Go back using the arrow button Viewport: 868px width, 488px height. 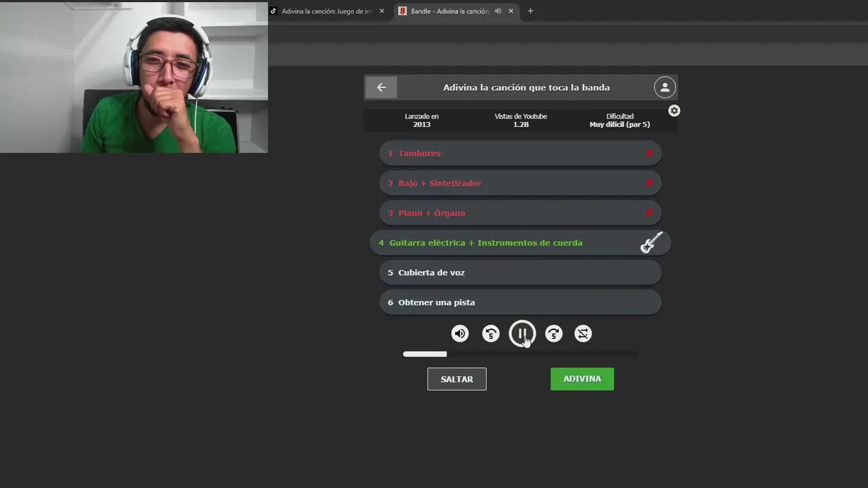click(381, 87)
